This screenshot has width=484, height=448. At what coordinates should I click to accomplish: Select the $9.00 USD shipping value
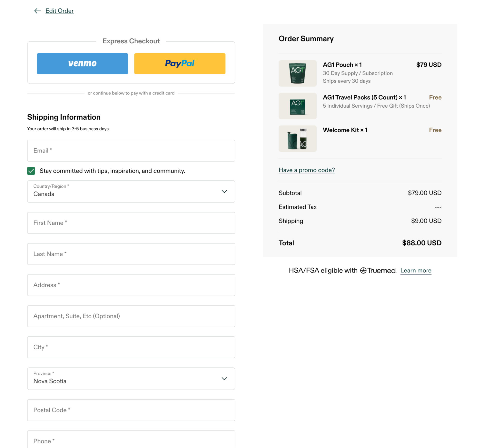426,221
